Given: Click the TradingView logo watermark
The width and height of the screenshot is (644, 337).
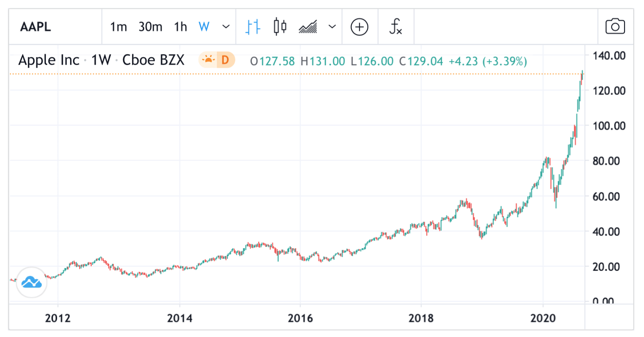Looking at the screenshot, I should [31, 282].
